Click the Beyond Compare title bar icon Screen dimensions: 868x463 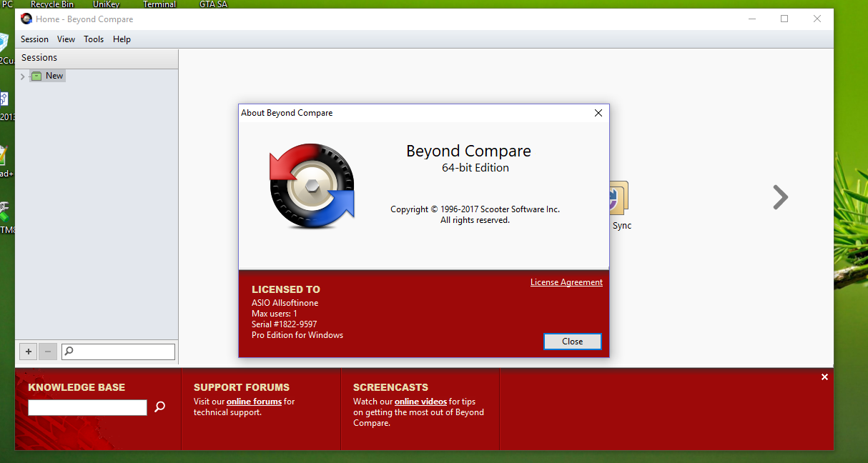26,19
